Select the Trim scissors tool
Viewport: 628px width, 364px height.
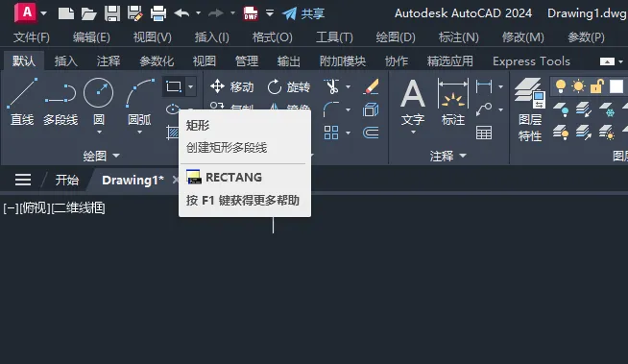point(332,86)
